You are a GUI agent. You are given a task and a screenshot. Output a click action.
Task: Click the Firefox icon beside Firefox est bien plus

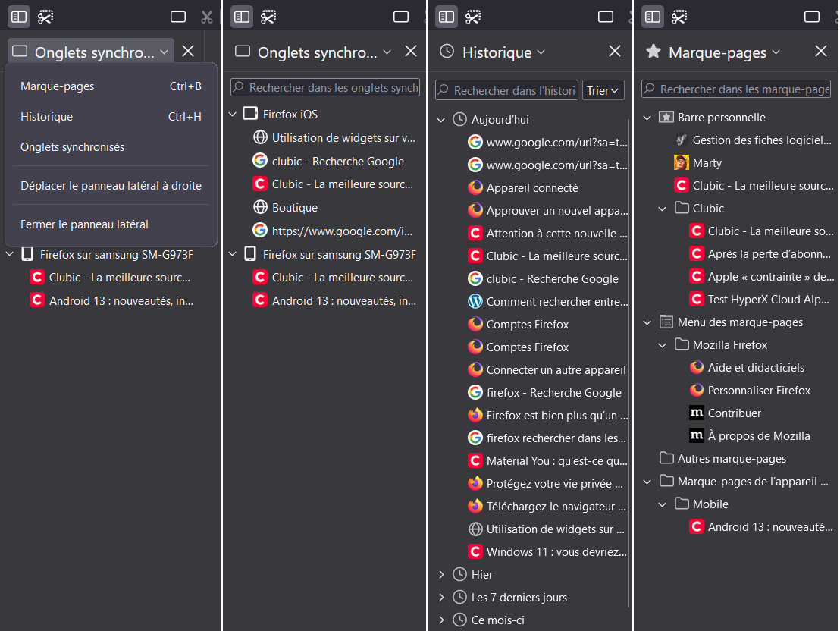tap(475, 415)
